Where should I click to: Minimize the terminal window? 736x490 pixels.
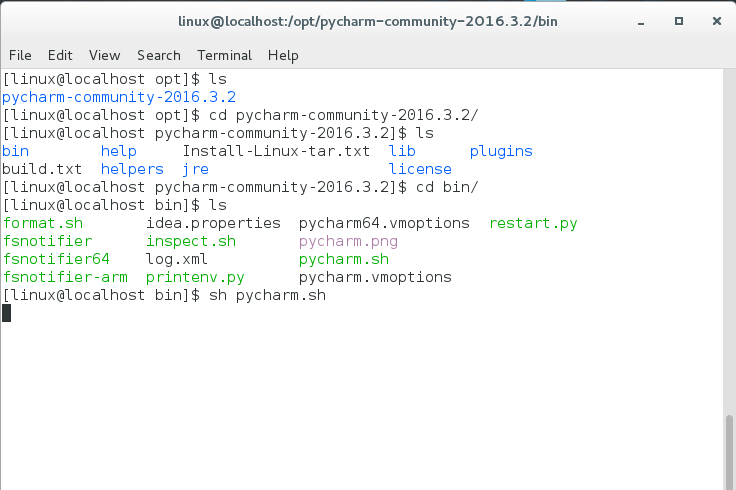click(x=641, y=22)
